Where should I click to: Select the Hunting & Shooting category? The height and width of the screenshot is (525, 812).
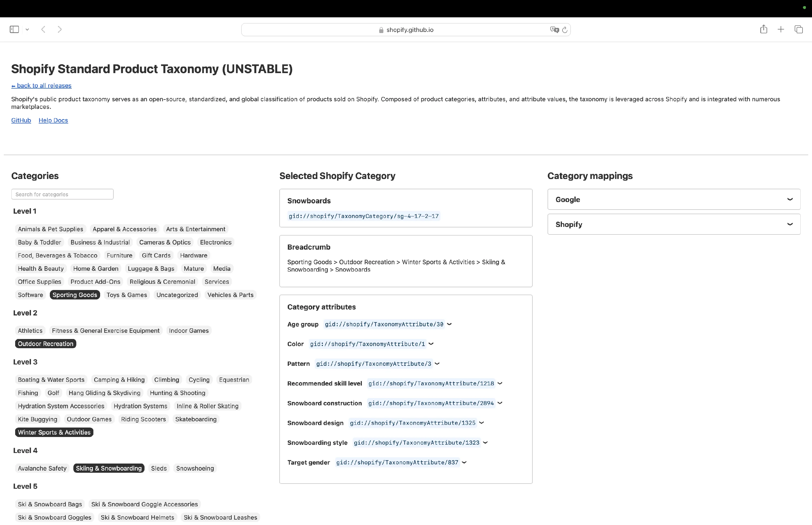click(x=178, y=393)
